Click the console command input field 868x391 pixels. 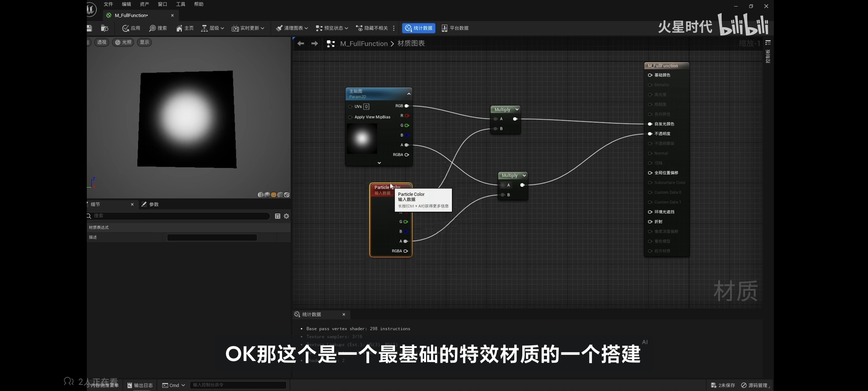pos(238,385)
